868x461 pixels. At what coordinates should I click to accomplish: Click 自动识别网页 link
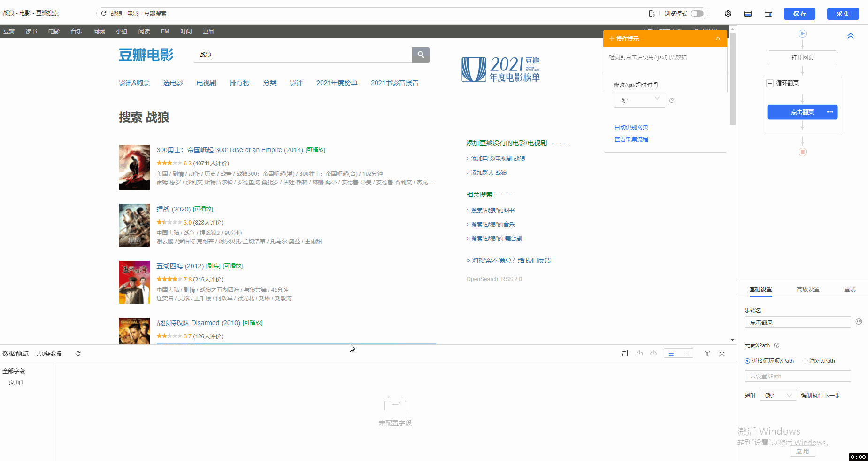(631, 127)
